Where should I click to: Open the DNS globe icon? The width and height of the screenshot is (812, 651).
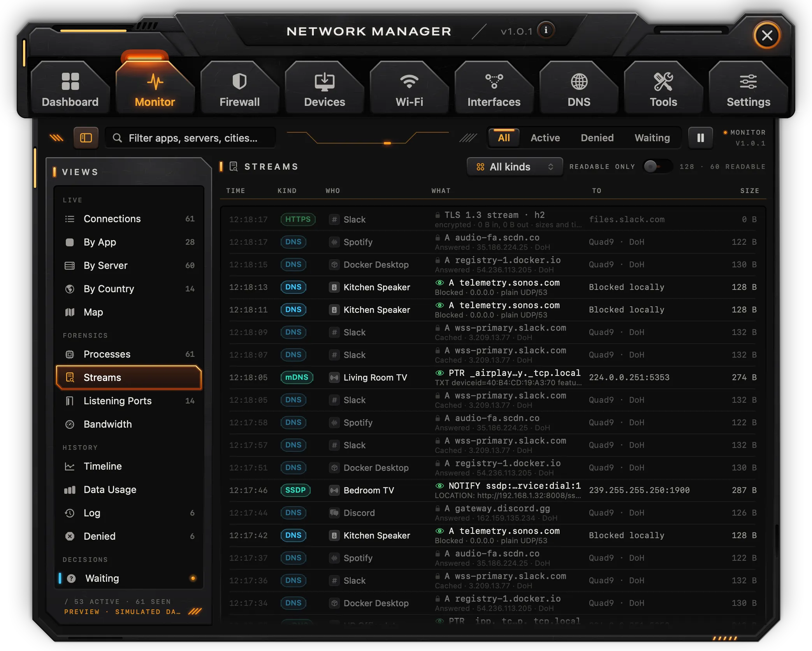point(579,82)
